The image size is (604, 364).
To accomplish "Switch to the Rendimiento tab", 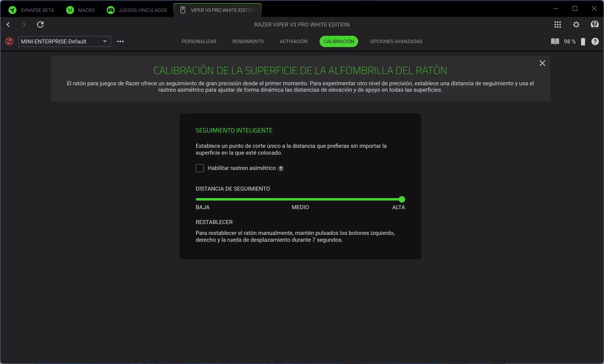I will (248, 41).
